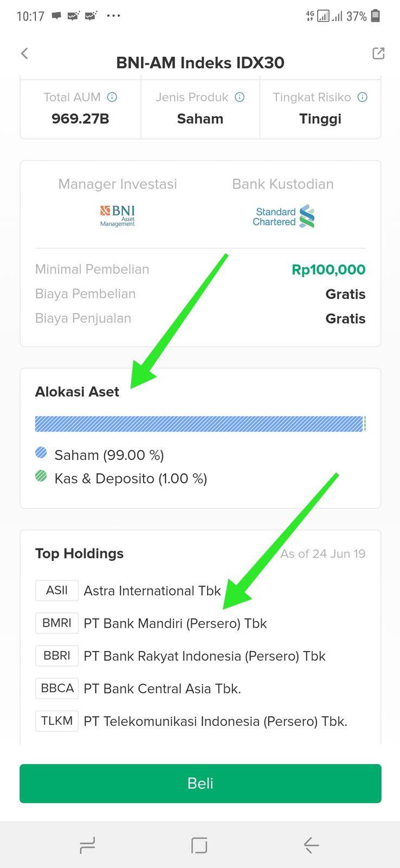The width and height of the screenshot is (400, 868).
Task: Tap the back chevron beside the fund title
Action: click(24, 53)
